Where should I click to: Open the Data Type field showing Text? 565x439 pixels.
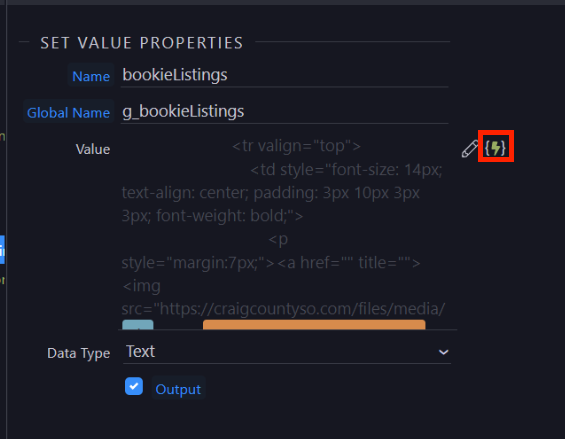(286, 351)
